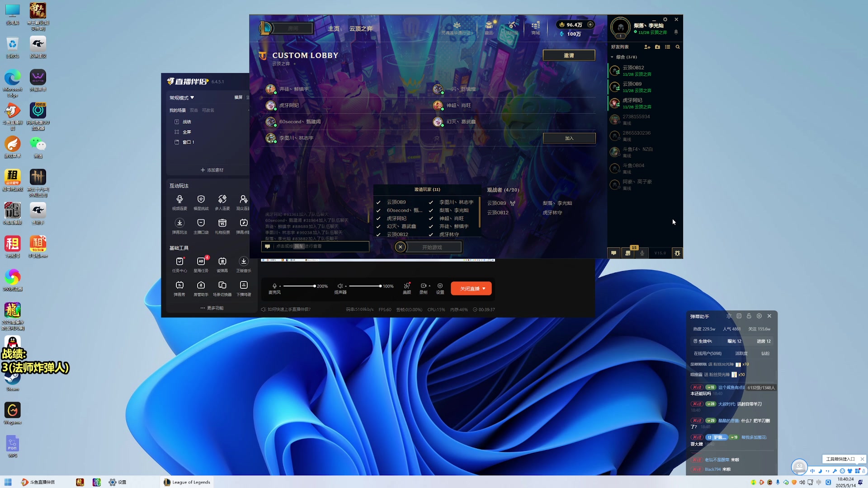The height and width of the screenshot is (488, 868).
Task: Open 任务中心 task center
Action: click(179, 265)
